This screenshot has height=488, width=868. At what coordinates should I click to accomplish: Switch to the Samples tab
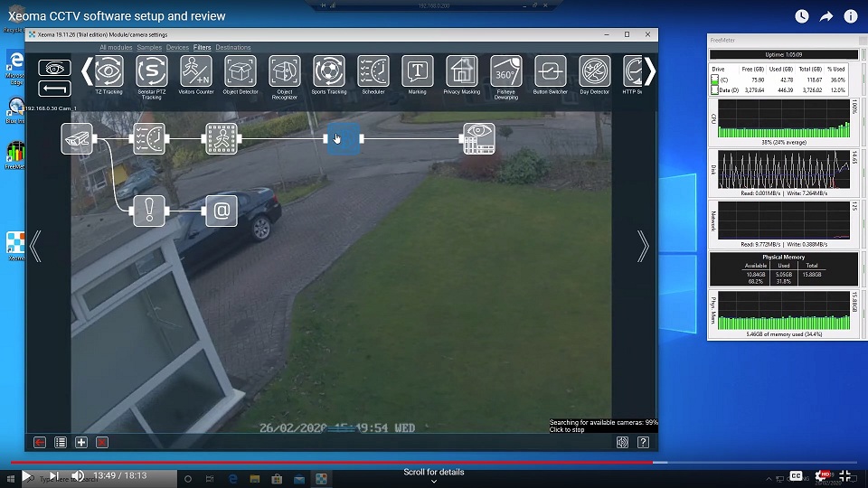coord(149,48)
